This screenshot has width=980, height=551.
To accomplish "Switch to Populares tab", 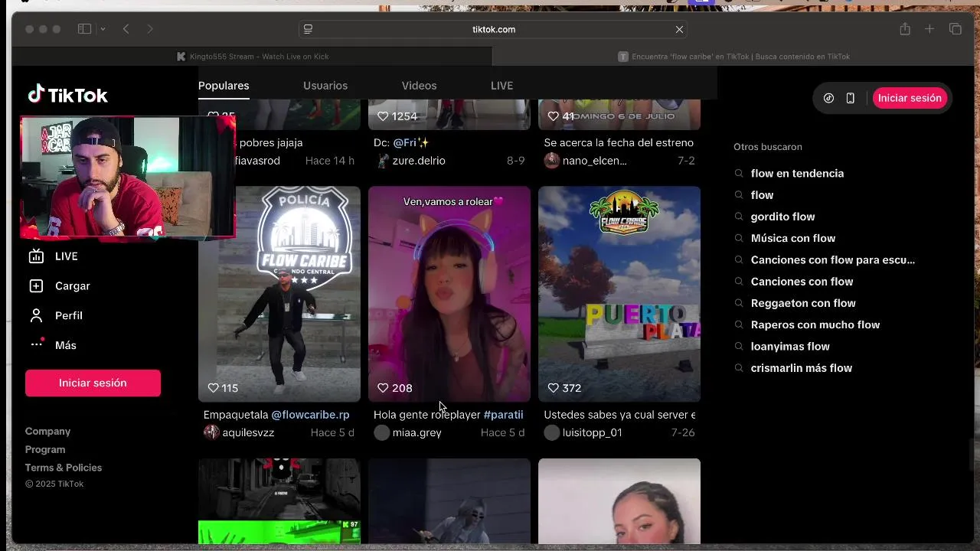I will click(224, 86).
